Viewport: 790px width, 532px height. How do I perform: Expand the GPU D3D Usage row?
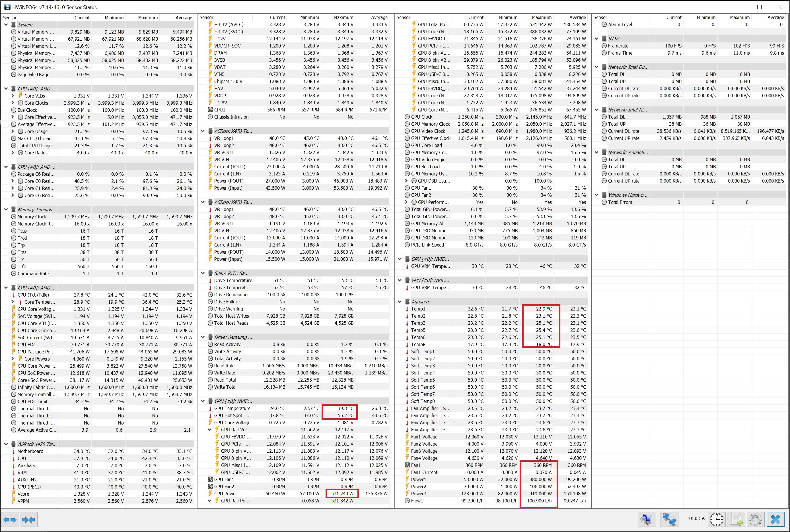pos(406,181)
